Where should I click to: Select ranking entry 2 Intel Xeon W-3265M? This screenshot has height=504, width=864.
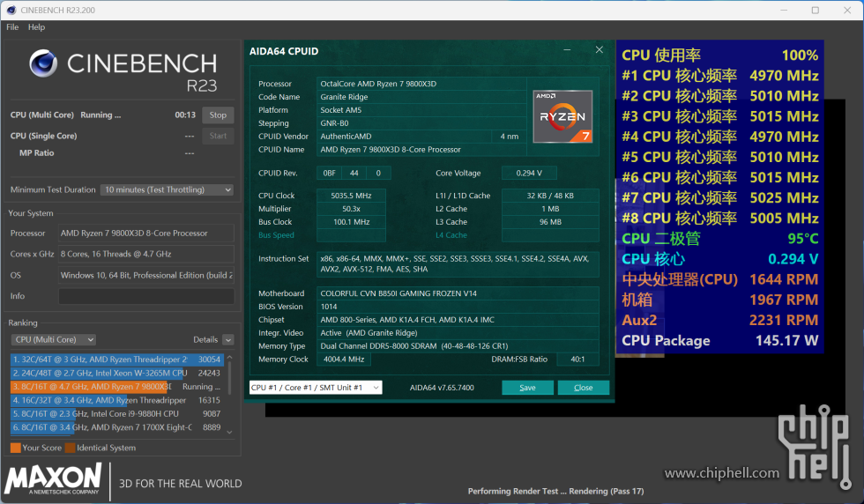[116, 373]
